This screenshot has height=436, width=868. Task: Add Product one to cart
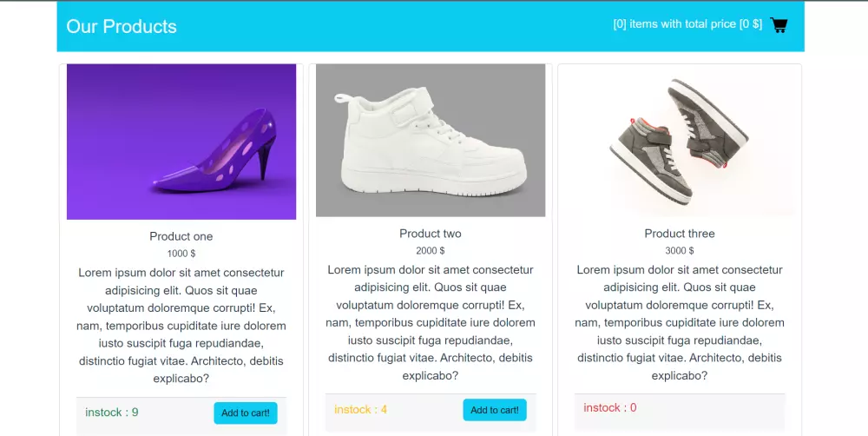click(x=245, y=413)
